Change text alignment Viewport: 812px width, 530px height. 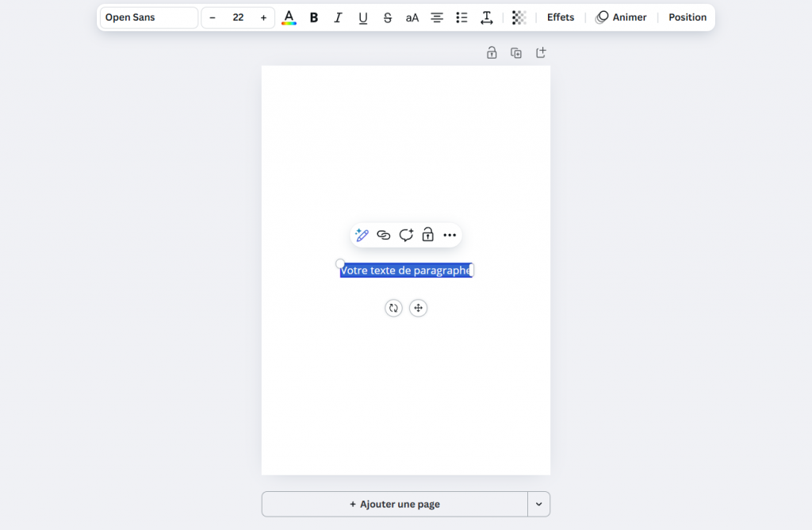(437, 17)
